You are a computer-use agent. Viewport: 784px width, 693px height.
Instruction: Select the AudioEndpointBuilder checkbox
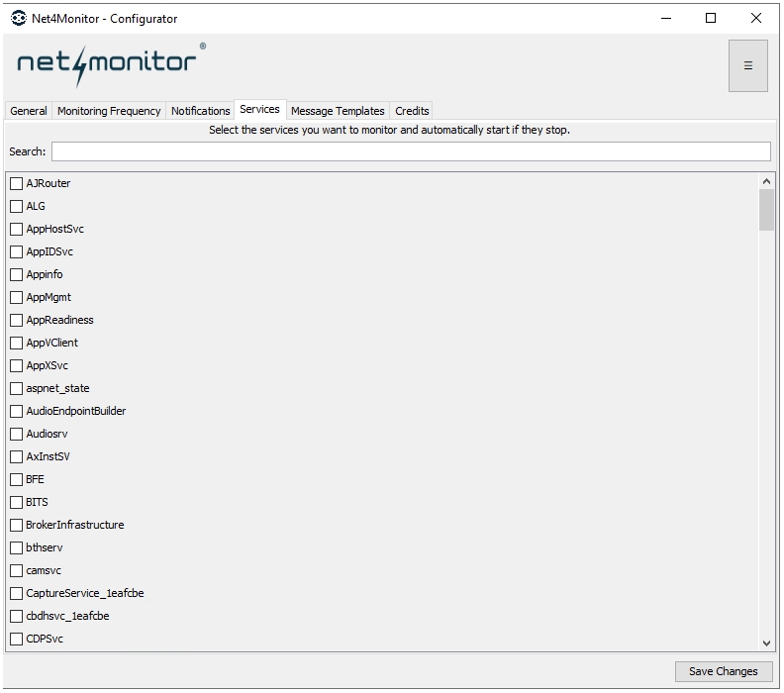tap(17, 411)
